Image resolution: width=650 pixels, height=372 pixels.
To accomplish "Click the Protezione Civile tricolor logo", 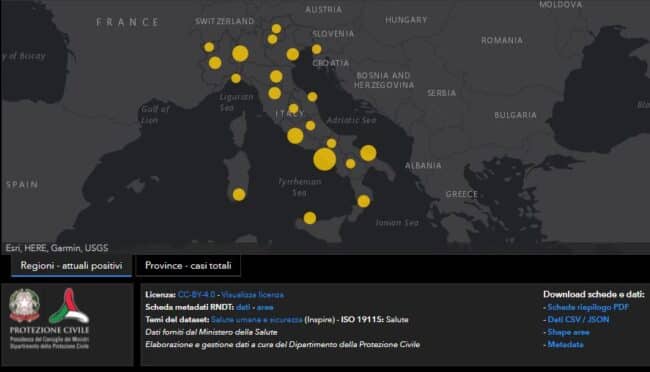I will click(69, 306).
